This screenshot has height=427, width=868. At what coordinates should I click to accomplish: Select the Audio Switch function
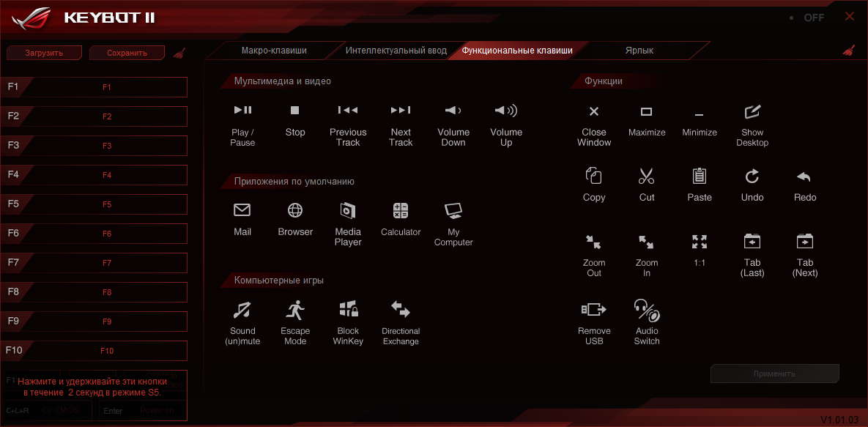tap(647, 310)
